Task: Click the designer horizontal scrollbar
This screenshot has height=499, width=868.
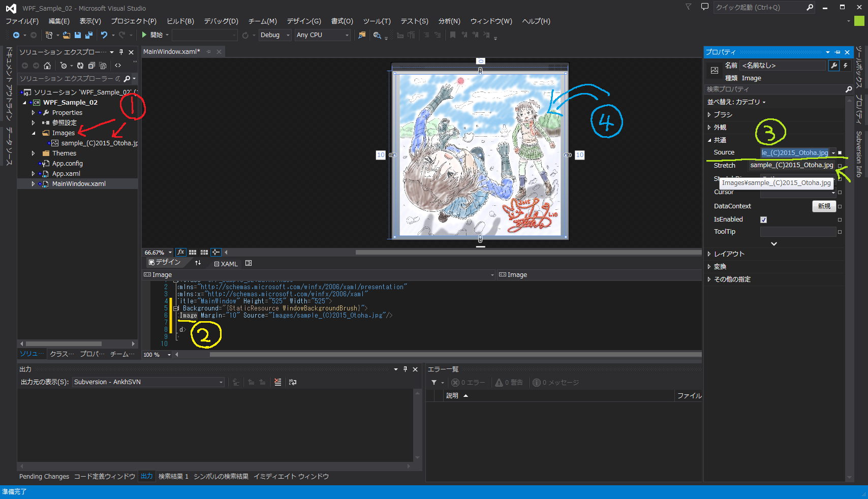Action: [529, 252]
